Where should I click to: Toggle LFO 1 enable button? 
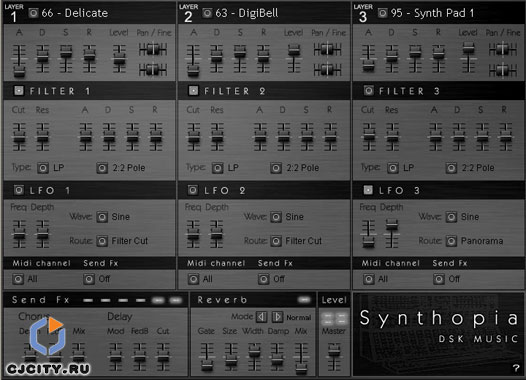pos(19,190)
